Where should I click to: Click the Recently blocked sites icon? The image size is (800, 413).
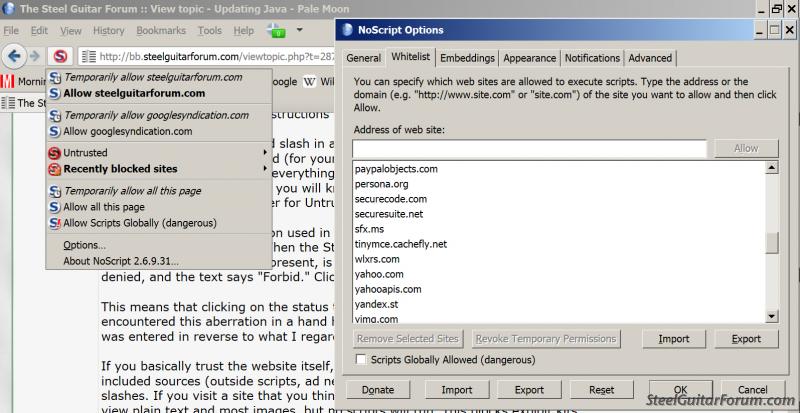click(x=55, y=169)
